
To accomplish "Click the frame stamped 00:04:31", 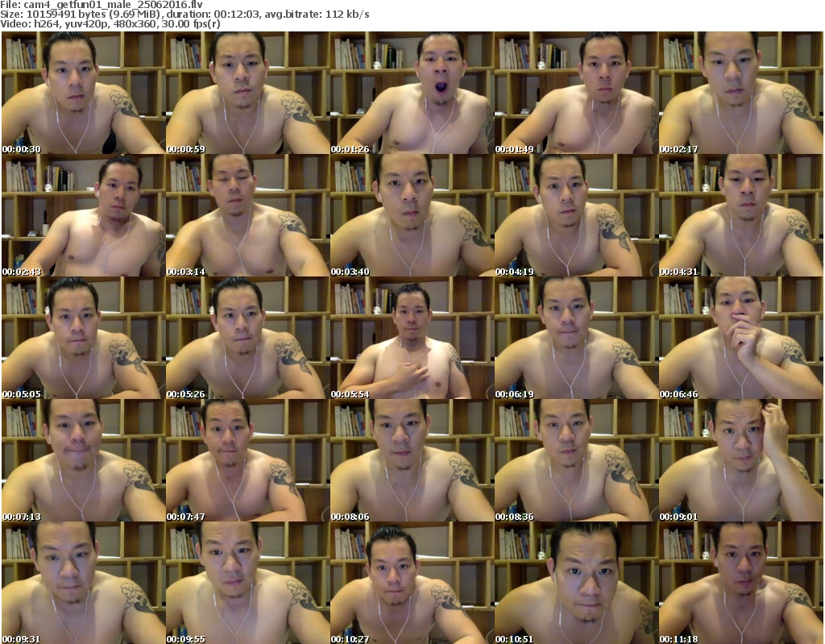I will coord(741,215).
